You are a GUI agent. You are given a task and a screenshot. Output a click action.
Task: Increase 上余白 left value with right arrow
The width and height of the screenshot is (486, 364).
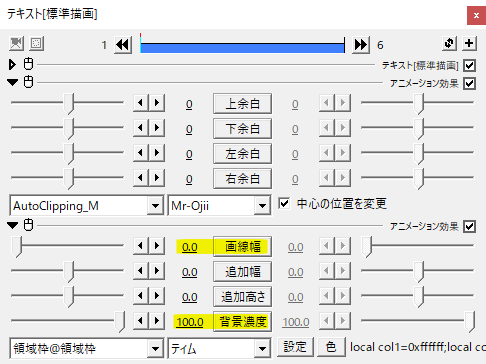(157, 103)
